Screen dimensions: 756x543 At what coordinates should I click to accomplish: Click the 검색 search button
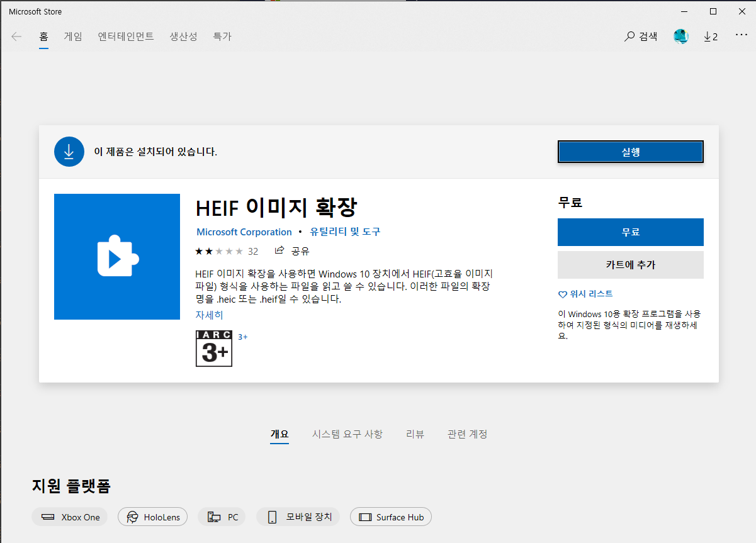[x=641, y=36]
